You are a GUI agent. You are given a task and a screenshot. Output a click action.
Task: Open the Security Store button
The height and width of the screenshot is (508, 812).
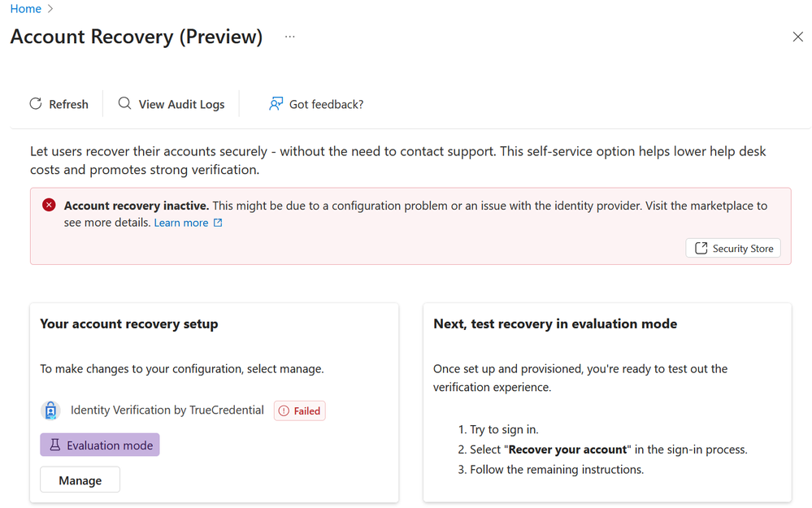733,249
